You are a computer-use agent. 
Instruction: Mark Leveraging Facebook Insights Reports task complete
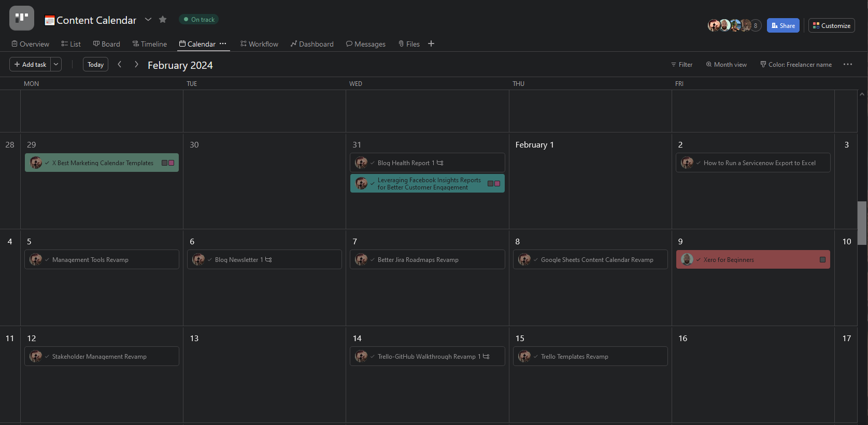point(373,183)
